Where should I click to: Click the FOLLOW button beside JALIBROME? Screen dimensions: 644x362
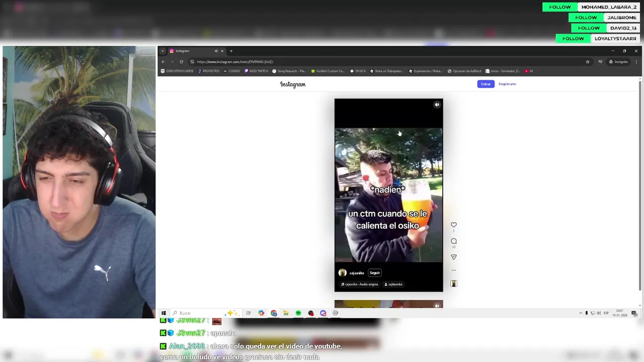586,18
